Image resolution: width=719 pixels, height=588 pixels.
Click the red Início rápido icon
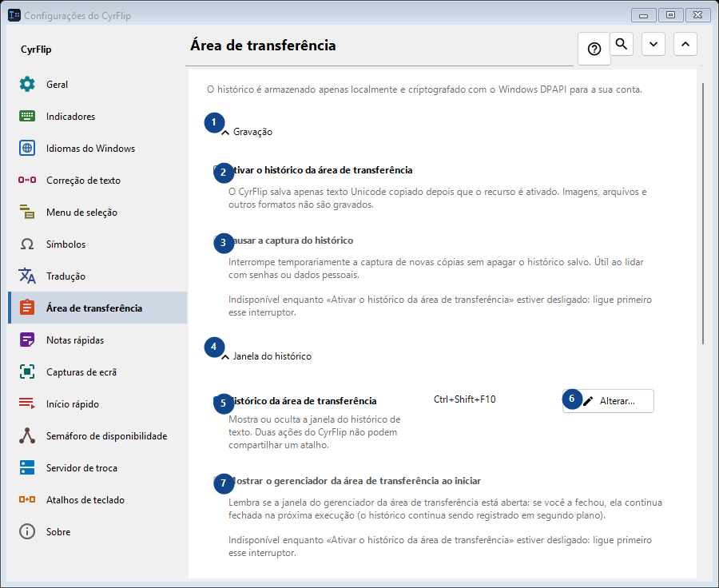coord(27,403)
